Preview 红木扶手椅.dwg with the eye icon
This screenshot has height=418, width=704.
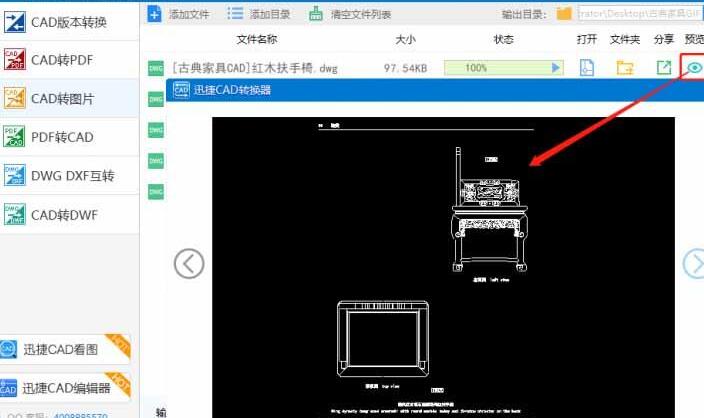click(x=695, y=68)
